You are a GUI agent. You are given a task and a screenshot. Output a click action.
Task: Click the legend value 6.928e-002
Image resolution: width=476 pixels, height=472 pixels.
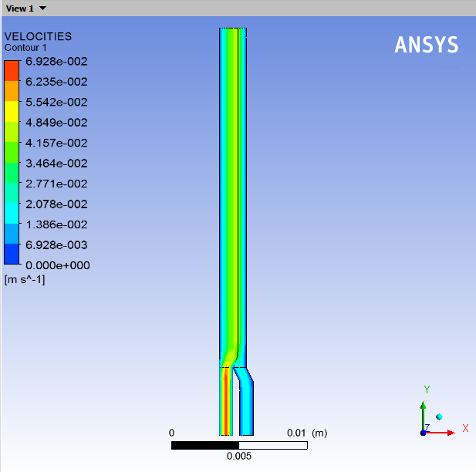[x=56, y=62]
